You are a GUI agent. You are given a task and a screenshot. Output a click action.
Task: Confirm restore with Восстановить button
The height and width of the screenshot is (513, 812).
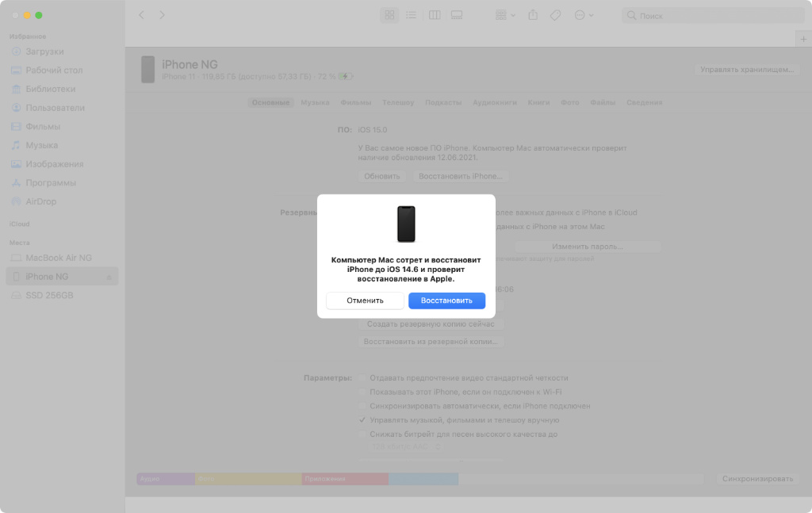click(x=446, y=301)
